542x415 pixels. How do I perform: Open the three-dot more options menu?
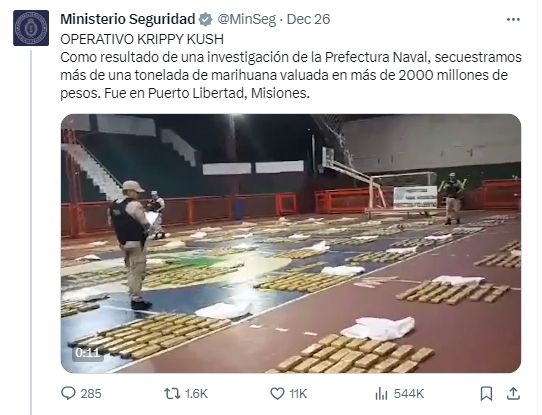(x=513, y=19)
